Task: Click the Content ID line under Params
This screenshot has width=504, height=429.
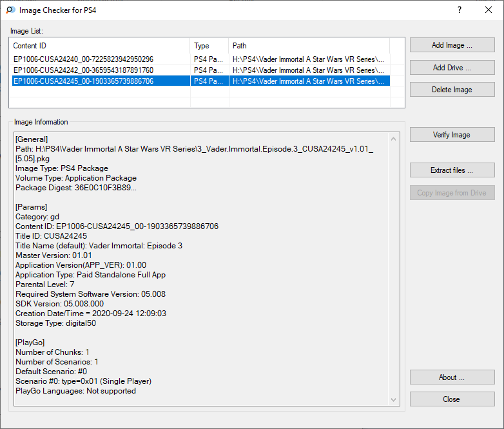Action: point(117,226)
